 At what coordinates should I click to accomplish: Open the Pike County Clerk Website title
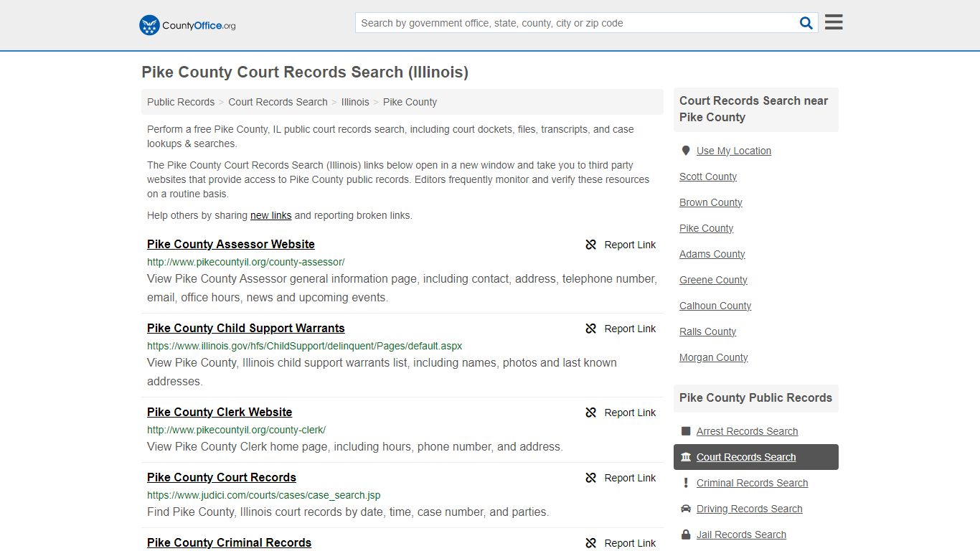(220, 412)
